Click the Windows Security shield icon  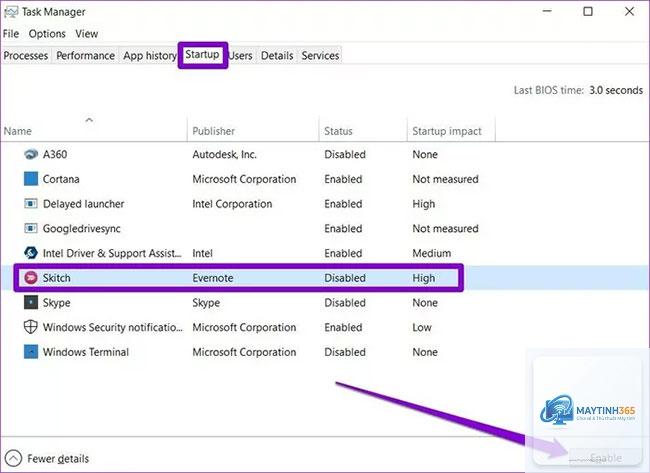click(x=31, y=327)
